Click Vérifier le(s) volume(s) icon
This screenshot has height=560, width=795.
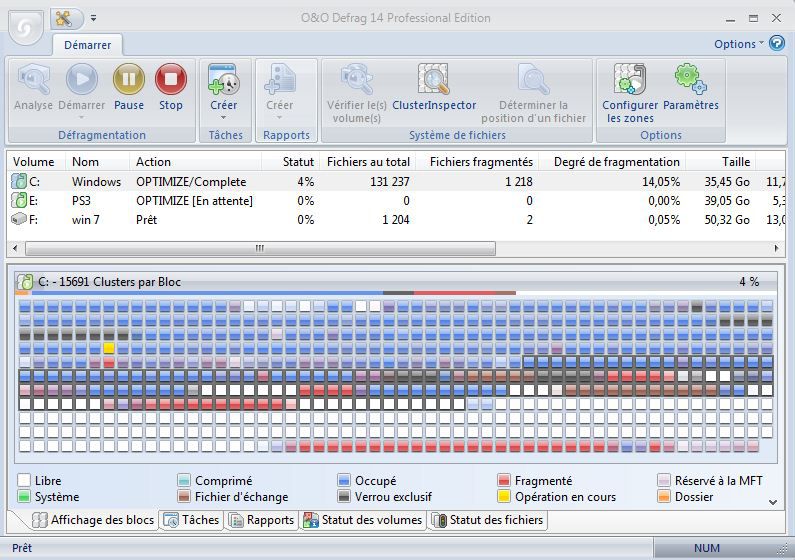[x=356, y=80]
